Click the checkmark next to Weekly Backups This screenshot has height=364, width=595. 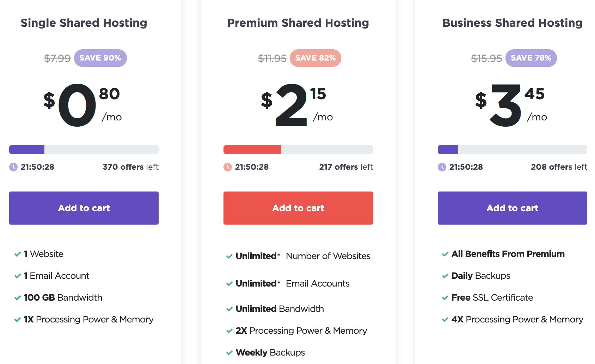[x=229, y=353]
